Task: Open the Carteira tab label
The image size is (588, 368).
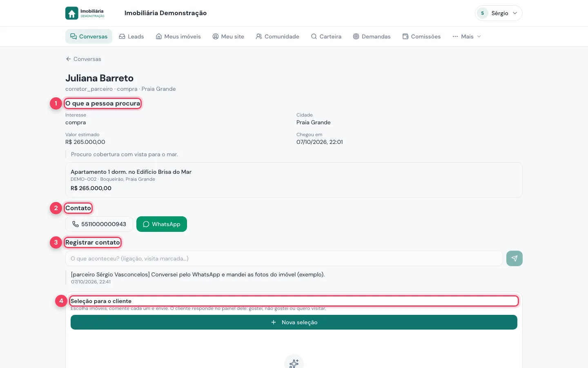Action: pyautogui.click(x=330, y=36)
